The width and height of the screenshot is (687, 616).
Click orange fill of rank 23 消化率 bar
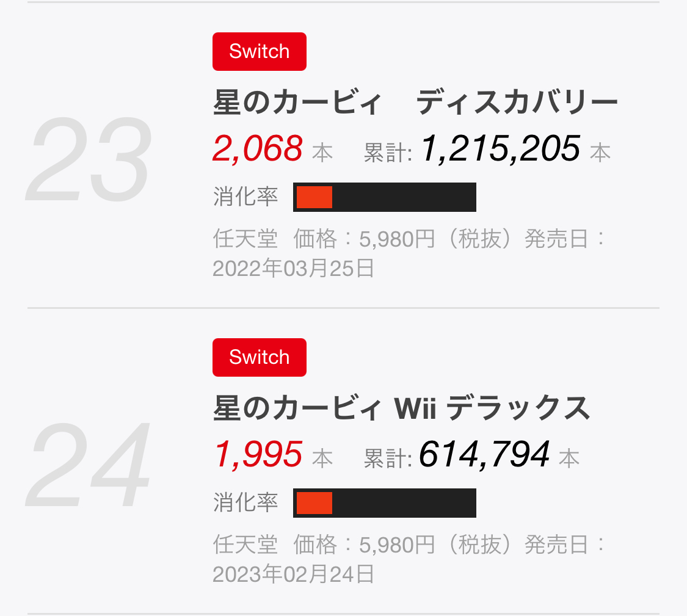(314, 197)
